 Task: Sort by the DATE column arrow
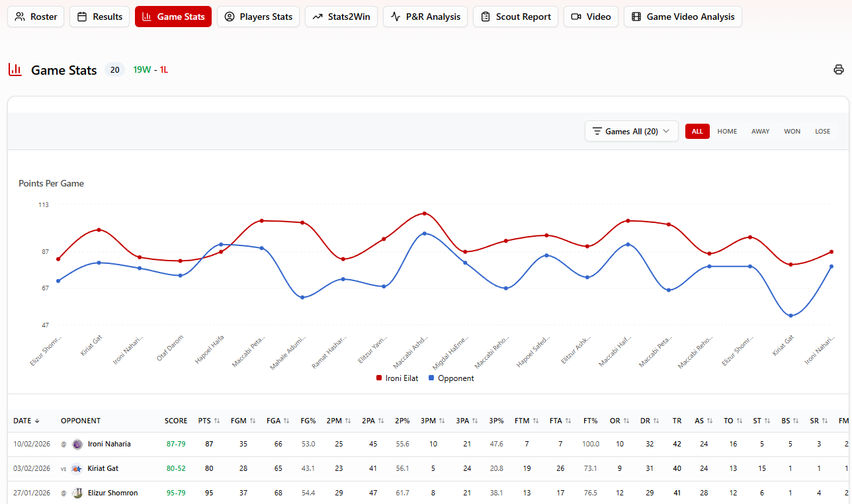click(x=37, y=421)
